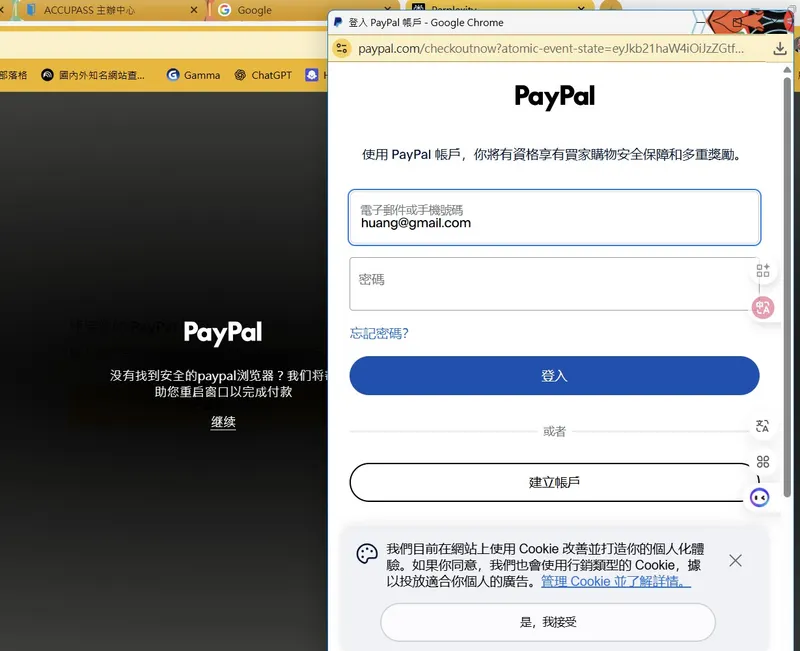The image size is (800, 651).
Task: Click the site info icon in PayPal address bar
Action: click(x=342, y=48)
